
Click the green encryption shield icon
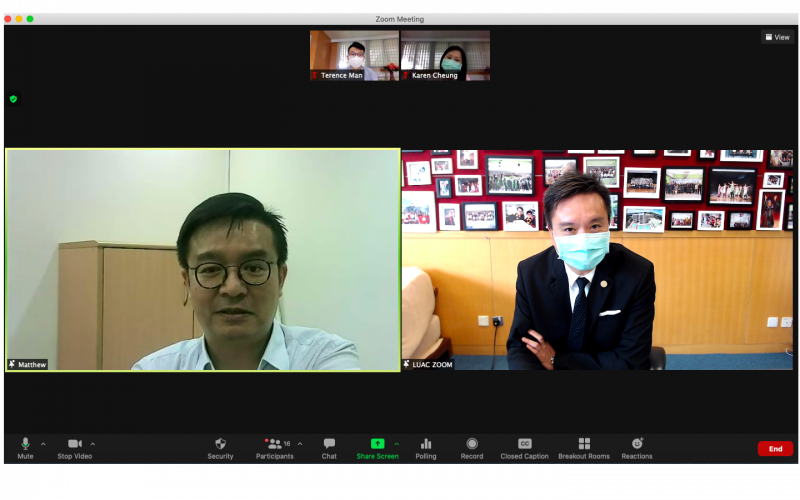(x=14, y=99)
